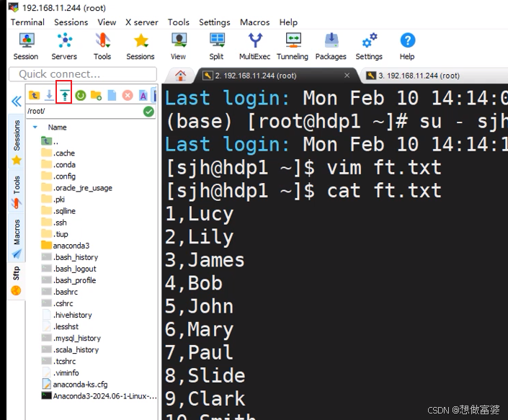Open the Settings menu
Viewport: 508px width, 420px height.
point(215,22)
